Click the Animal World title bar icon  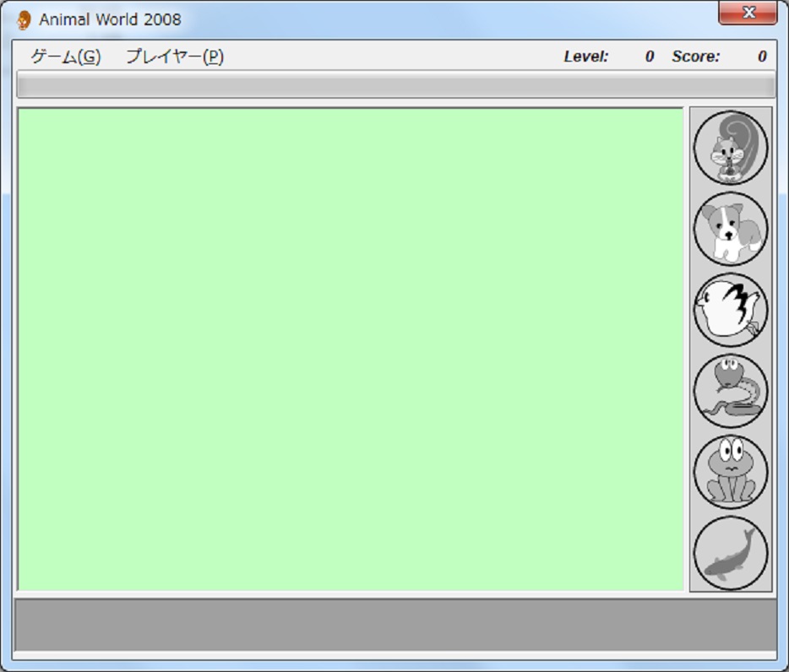coord(24,19)
